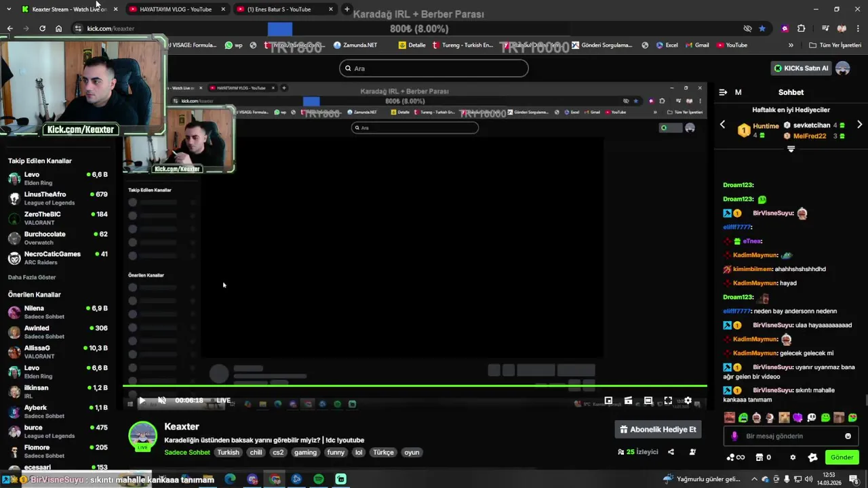
Task: Open video player settings gear
Action: 688,401
